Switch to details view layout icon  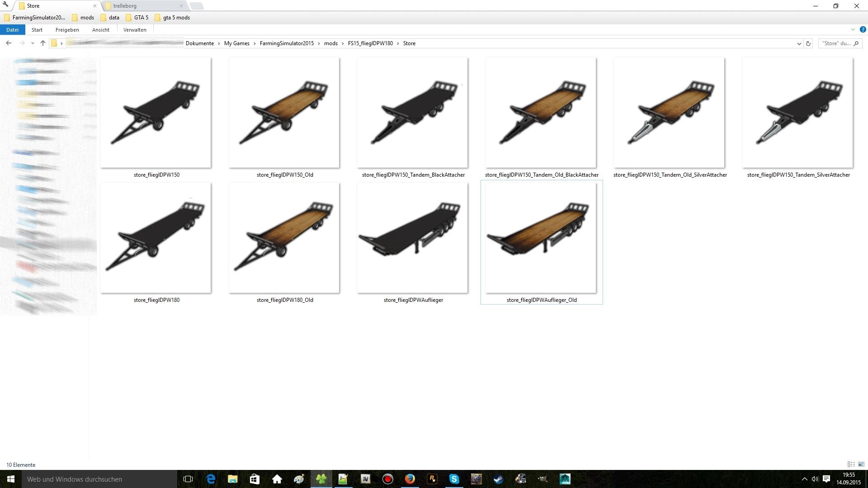(851, 465)
